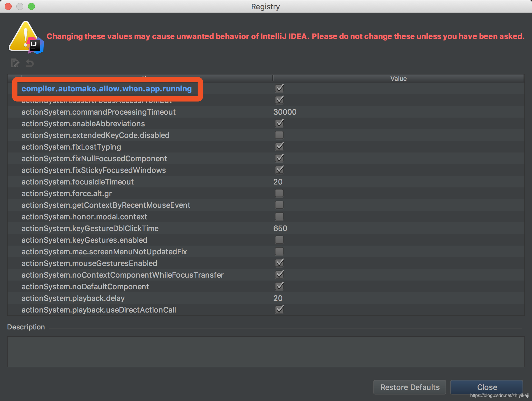Click the Edit value pencil icon
Screen dimensions: 532x401
(x=15, y=63)
